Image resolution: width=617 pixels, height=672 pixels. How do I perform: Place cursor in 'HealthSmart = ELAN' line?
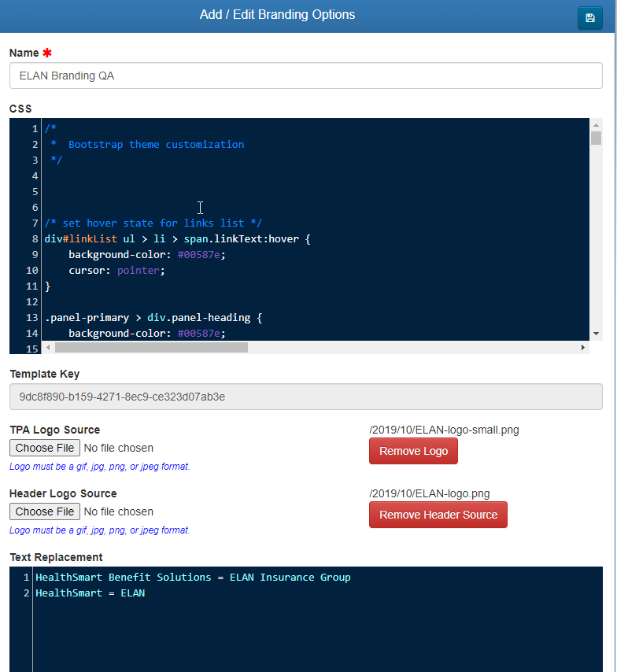click(90, 593)
